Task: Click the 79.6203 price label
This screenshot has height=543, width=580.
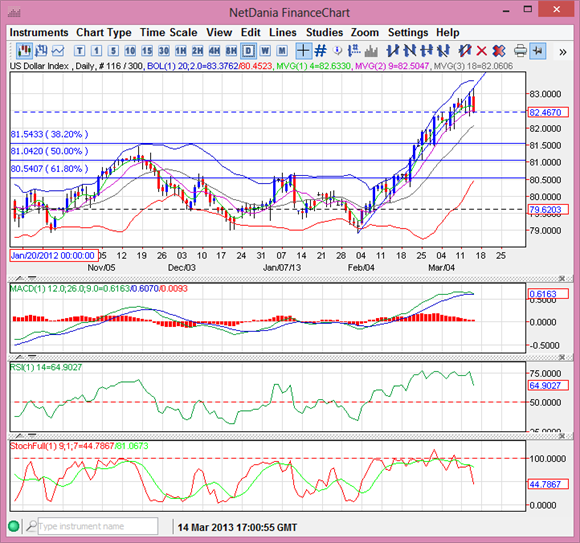Action: pyautogui.click(x=548, y=210)
